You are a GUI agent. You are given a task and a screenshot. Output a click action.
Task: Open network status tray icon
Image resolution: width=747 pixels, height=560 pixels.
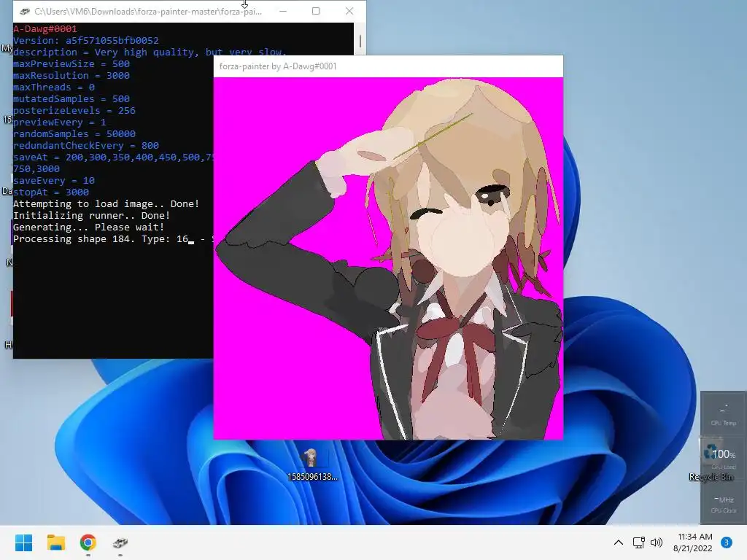pyautogui.click(x=638, y=542)
